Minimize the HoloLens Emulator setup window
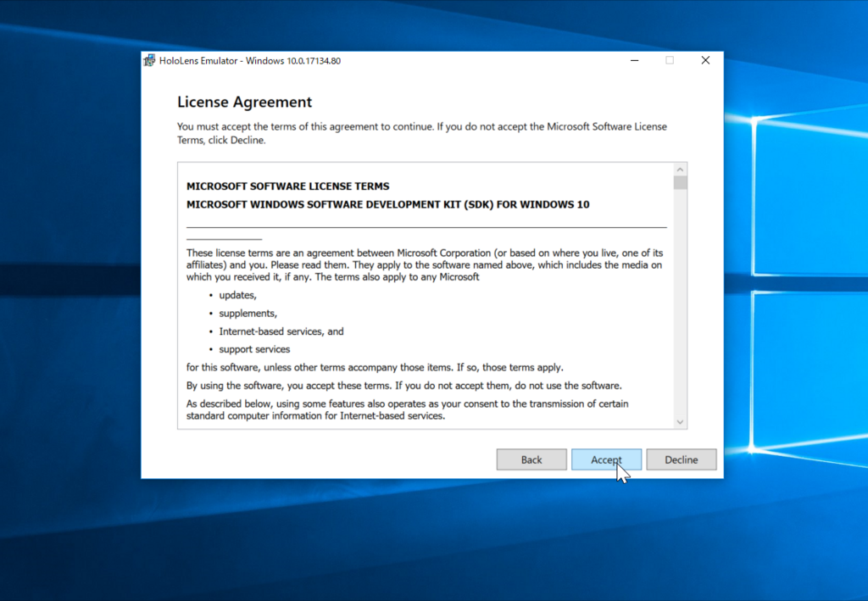This screenshot has height=601, width=868. (x=634, y=60)
